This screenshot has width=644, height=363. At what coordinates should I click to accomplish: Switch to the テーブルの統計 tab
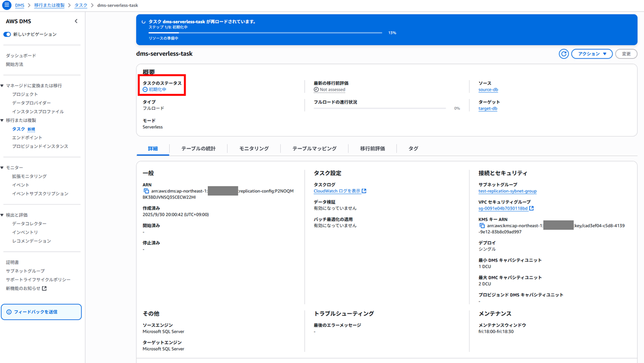[x=198, y=149]
